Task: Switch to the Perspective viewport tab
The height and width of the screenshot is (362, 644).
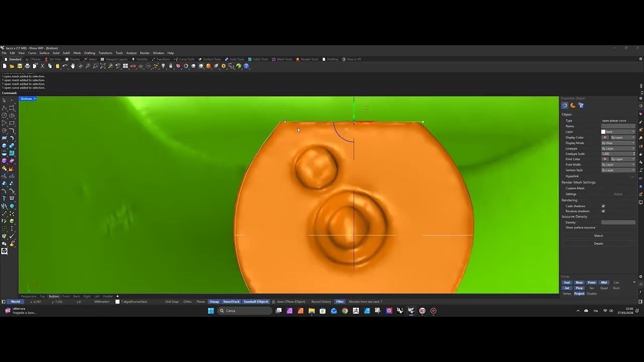Action: 28,296
